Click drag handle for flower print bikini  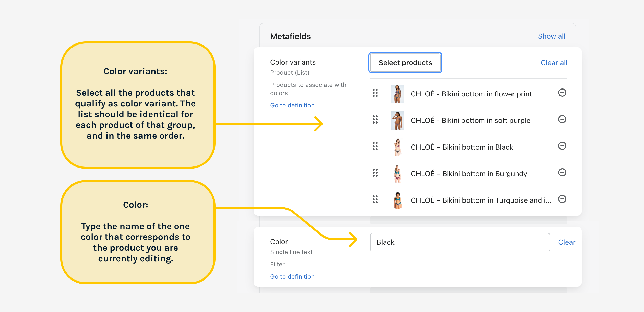click(x=375, y=93)
